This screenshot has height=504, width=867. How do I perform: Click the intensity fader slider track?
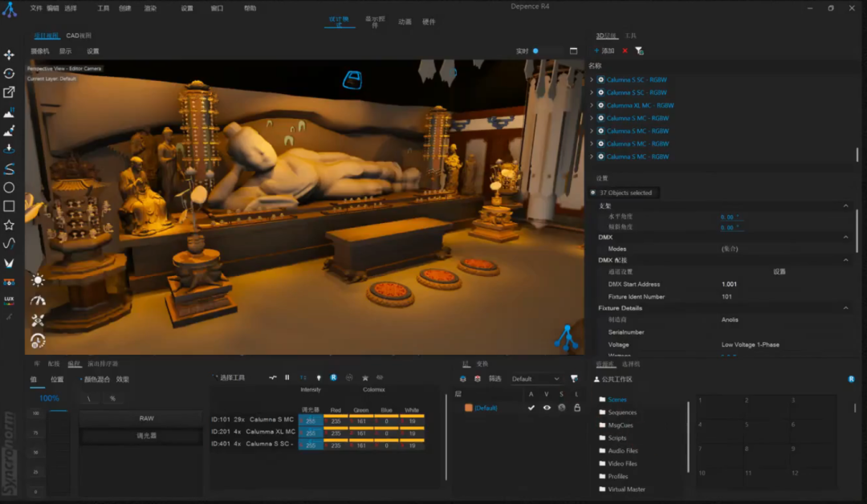click(59, 451)
